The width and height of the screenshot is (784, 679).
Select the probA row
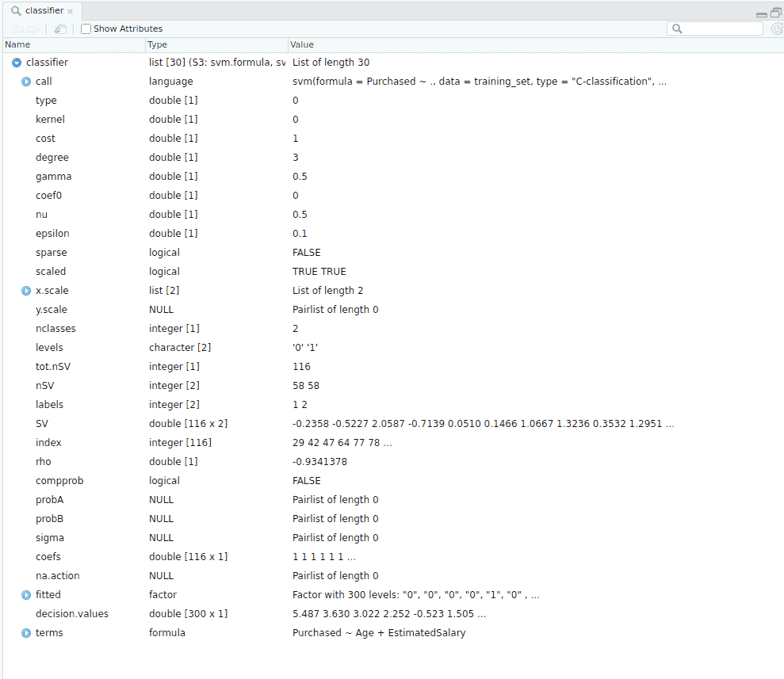tap(393, 499)
